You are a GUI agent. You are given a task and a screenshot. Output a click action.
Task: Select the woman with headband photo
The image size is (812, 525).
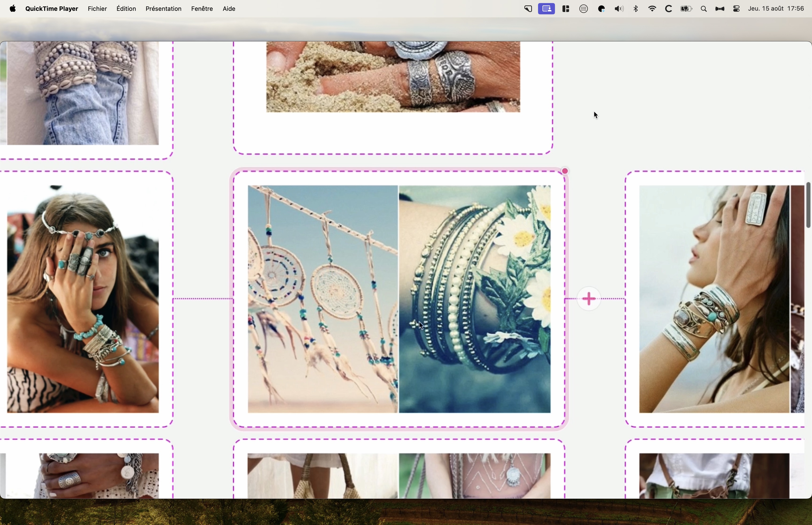83,299
